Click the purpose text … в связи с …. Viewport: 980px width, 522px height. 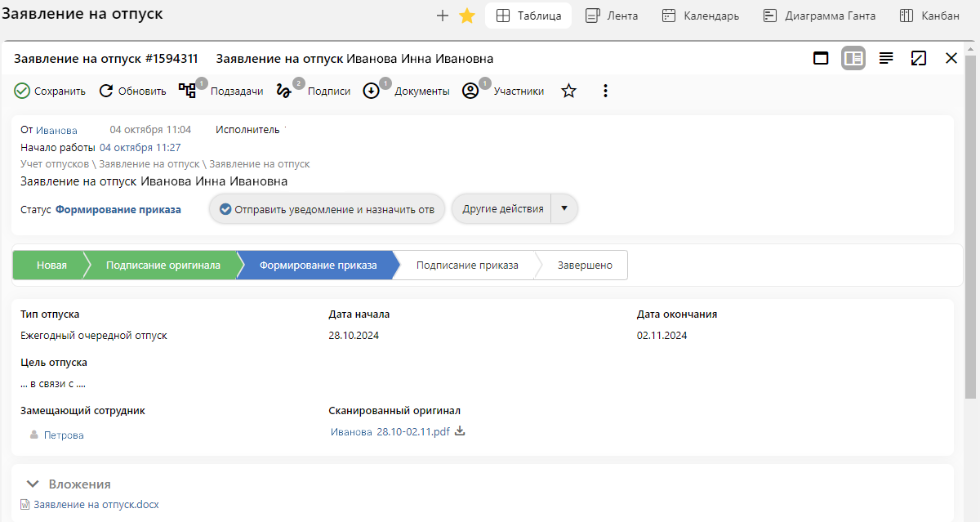coord(53,384)
